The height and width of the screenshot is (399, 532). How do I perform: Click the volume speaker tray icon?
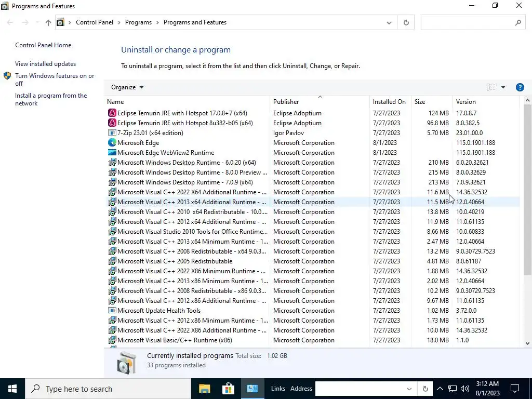click(x=465, y=389)
